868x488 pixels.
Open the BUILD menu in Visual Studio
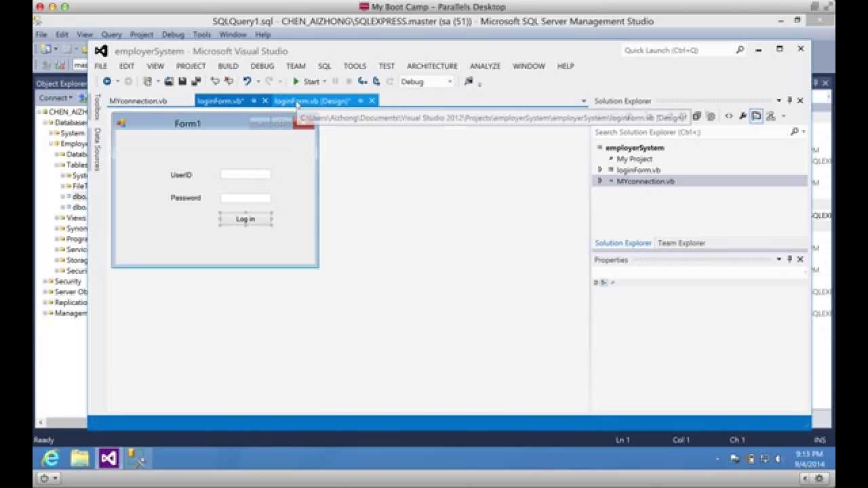[x=228, y=66]
